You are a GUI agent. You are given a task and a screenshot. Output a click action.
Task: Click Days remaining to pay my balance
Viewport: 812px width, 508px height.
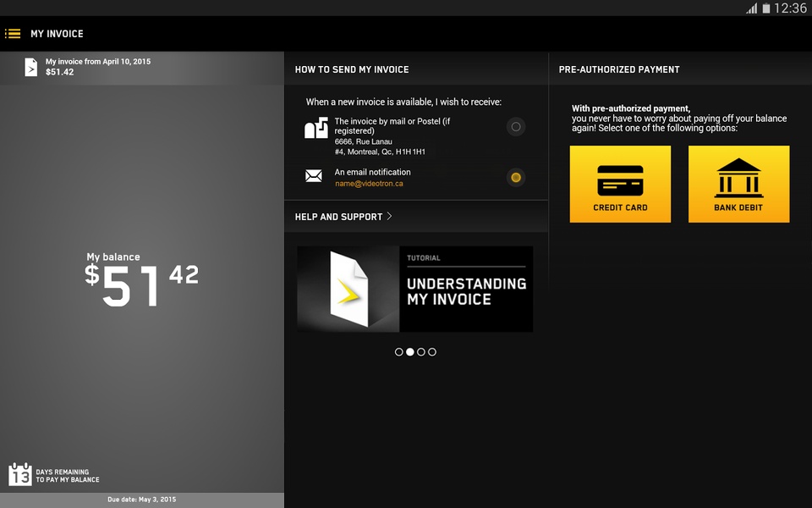68,476
